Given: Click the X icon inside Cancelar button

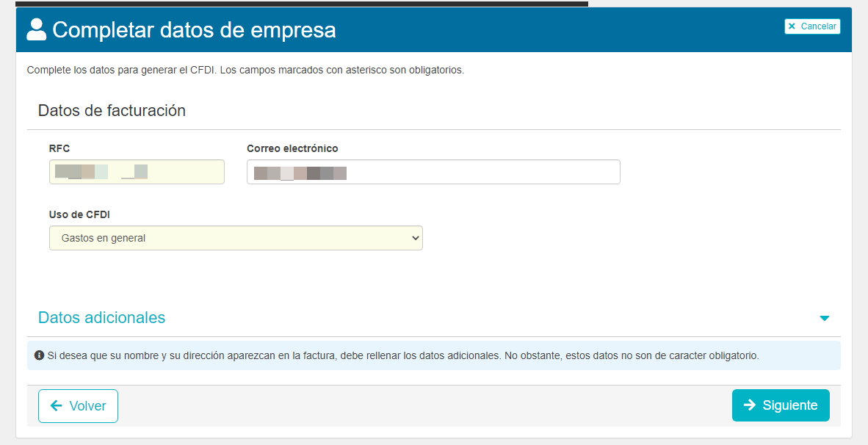Looking at the screenshot, I should click(x=792, y=26).
